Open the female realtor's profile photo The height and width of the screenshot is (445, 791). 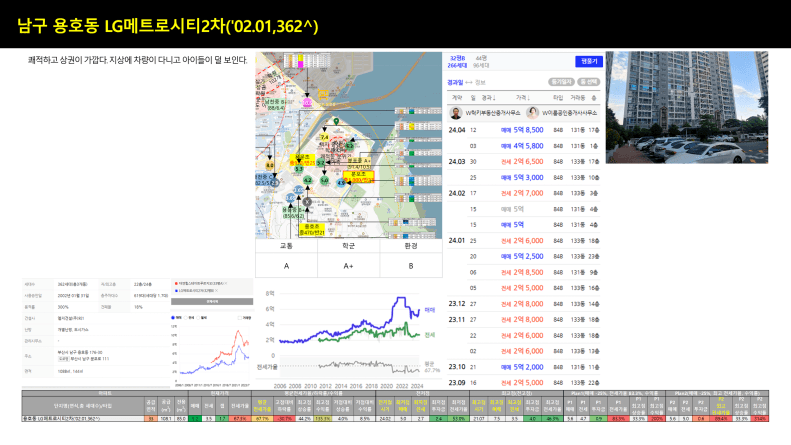coord(532,113)
